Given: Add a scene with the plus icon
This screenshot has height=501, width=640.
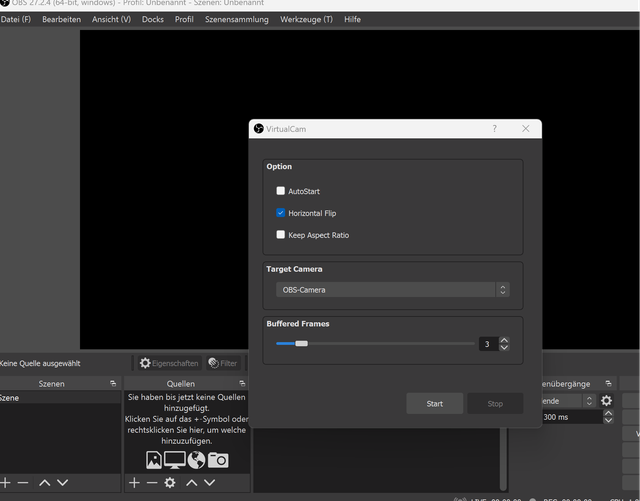Looking at the screenshot, I should [5, 483].
